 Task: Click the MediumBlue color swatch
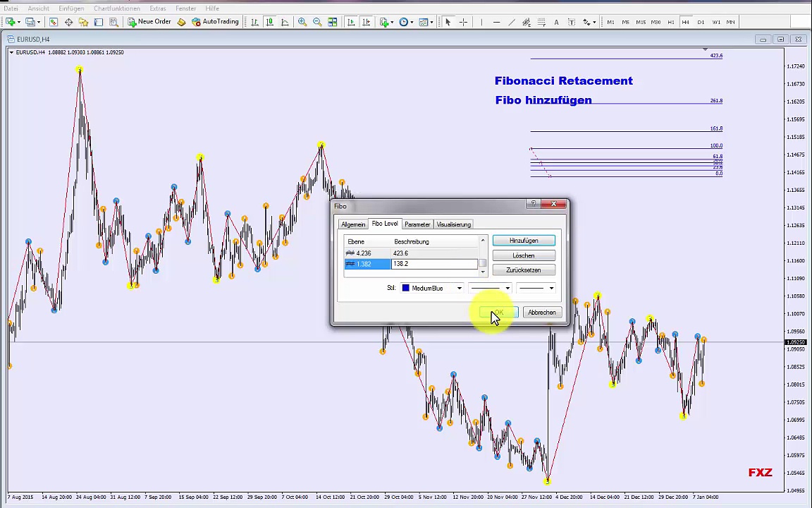(405, 288)
